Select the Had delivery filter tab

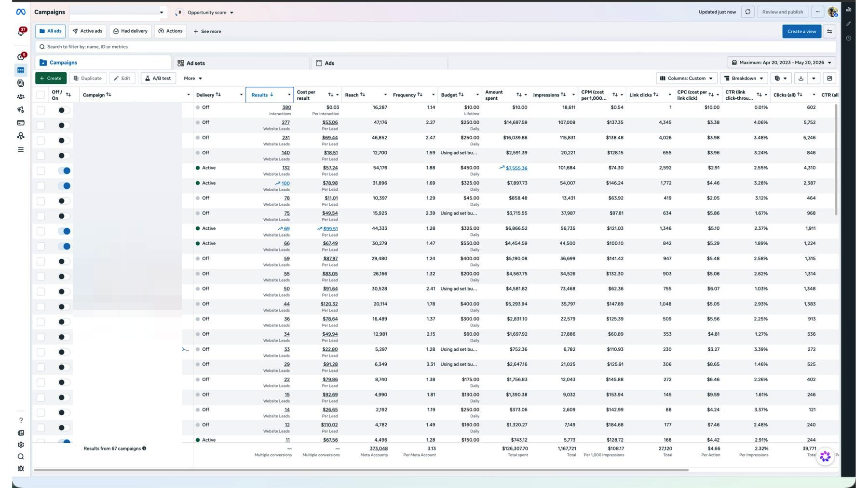(x=130, y=31)
